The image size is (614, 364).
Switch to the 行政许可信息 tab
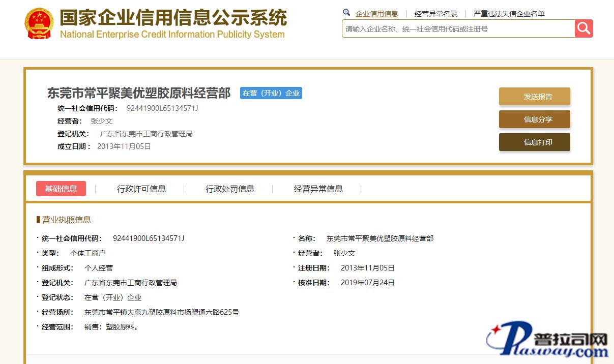pyautogui.click(x=141, y=189)
